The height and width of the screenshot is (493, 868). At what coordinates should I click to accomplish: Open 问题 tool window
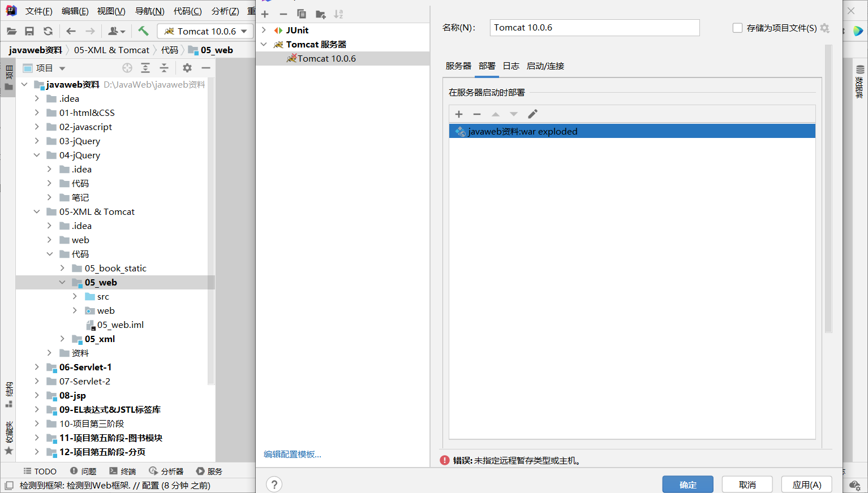tap(83, 471)
